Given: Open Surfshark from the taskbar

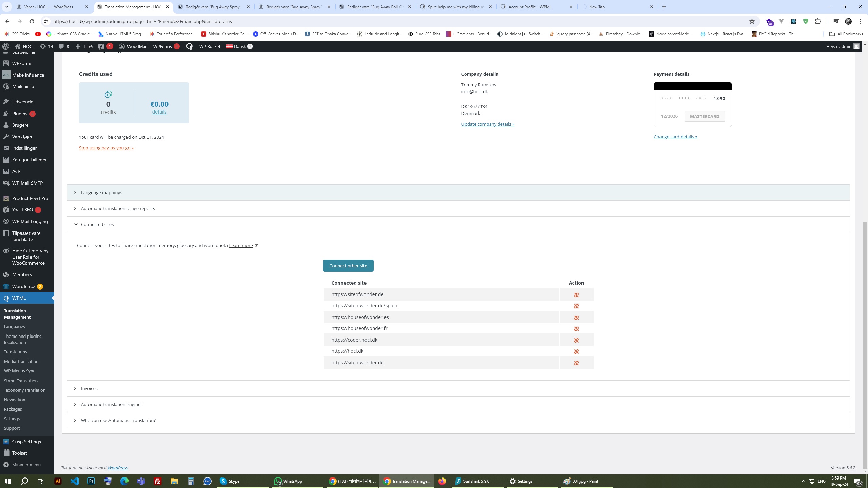Looking at the screenshot, I should [x=478, y=481].
